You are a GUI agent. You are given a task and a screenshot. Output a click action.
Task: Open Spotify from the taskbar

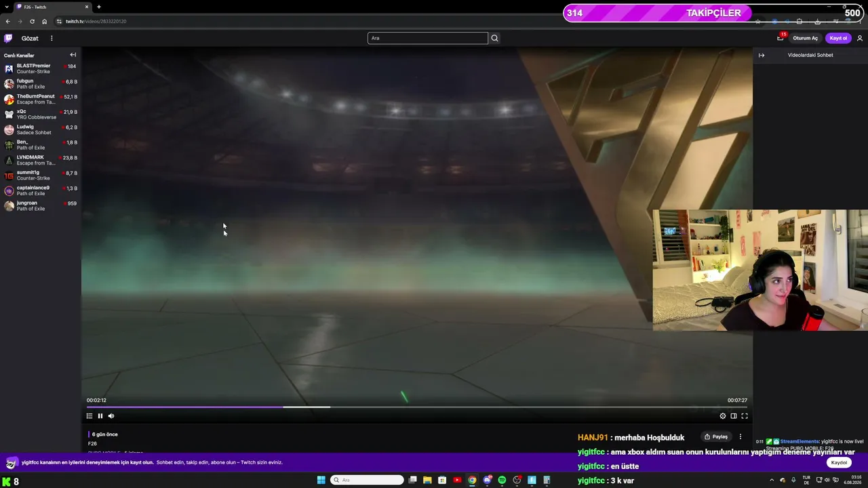tap(502, 480)
